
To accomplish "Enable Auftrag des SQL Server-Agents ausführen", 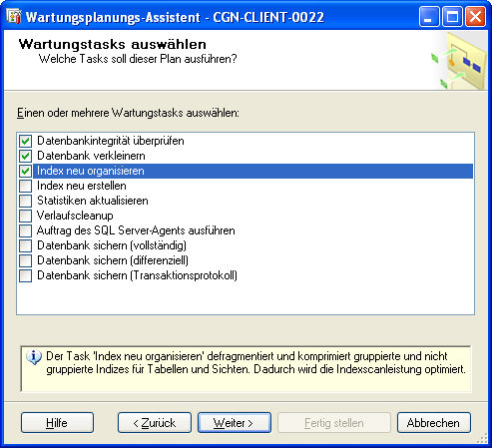I will click(25, 230).
